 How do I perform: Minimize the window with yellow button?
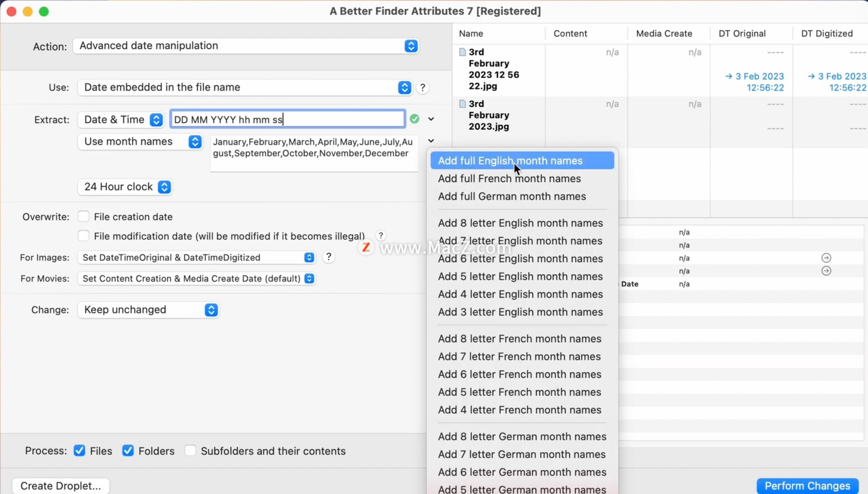28,11
